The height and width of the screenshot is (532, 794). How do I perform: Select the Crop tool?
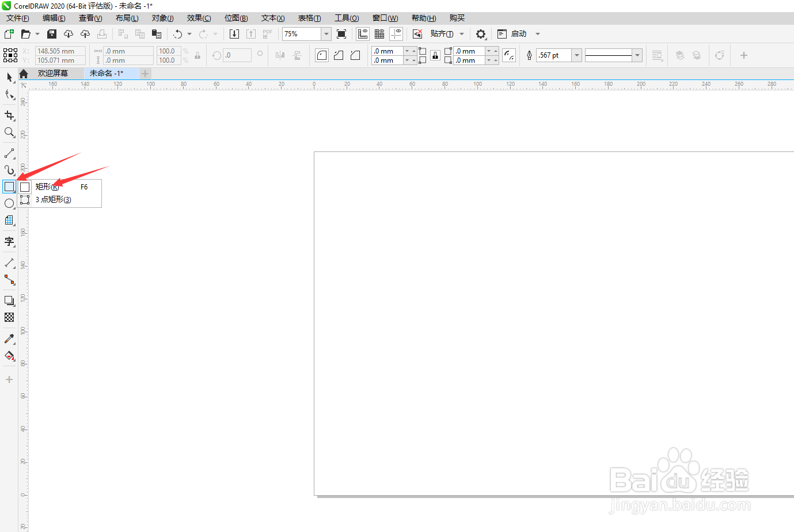tap(9, 115)
